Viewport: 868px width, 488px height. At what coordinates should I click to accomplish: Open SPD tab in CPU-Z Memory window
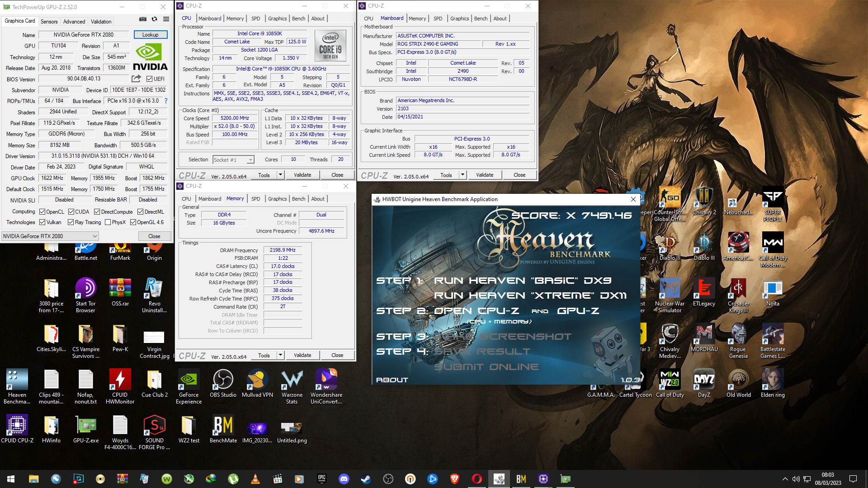point(255,199)
